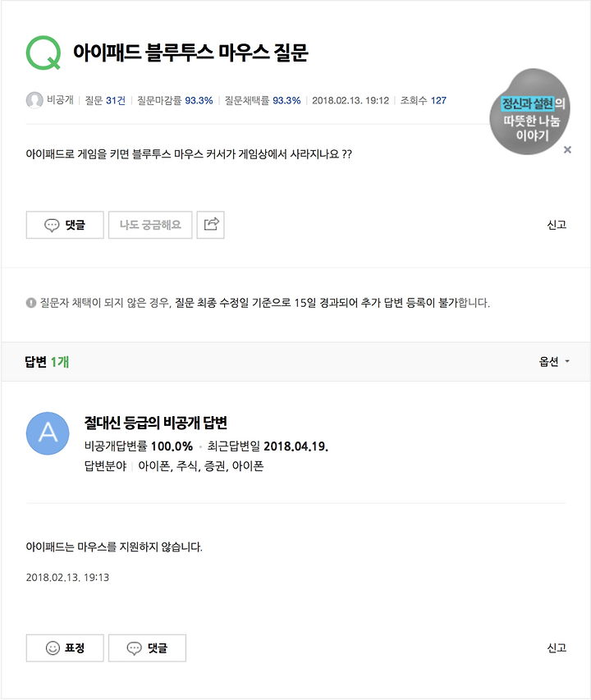591x700 pixels.
Task: Close the 정신과 설현 promotional bubble
Action: 567,149
